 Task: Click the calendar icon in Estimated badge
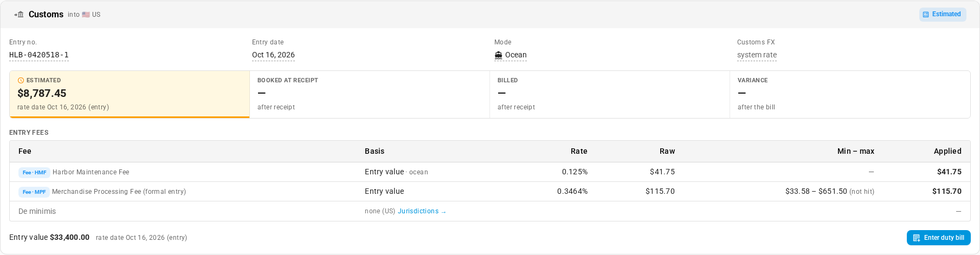point(926,15)
